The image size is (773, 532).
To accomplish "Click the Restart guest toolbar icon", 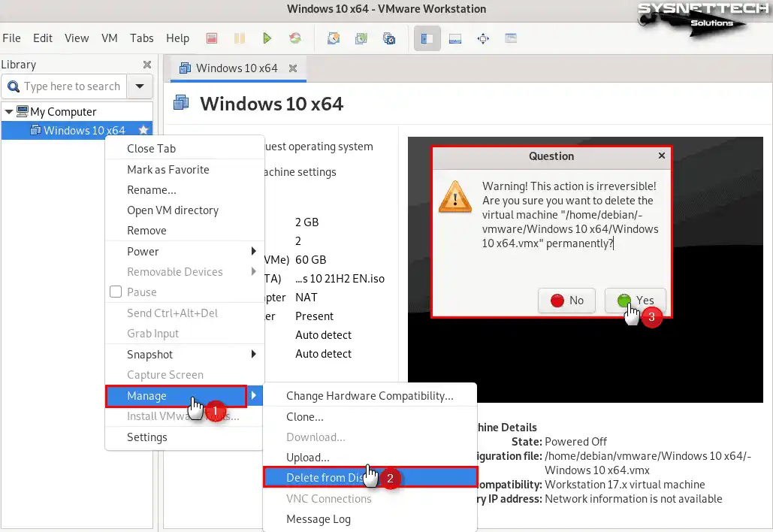I will tap(294, 38).
